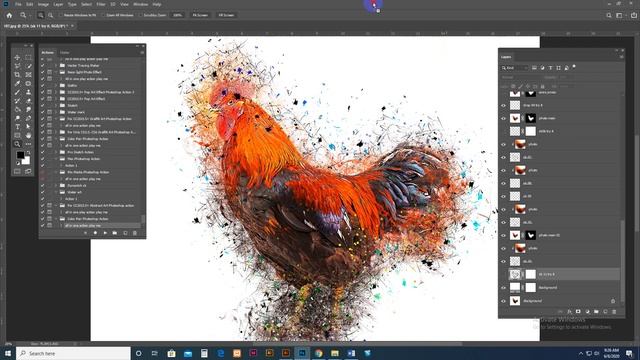Click the Layers panel vertical scrollbar
The image size is (640, 360).
pyautogui.click(x=622, y=261)
